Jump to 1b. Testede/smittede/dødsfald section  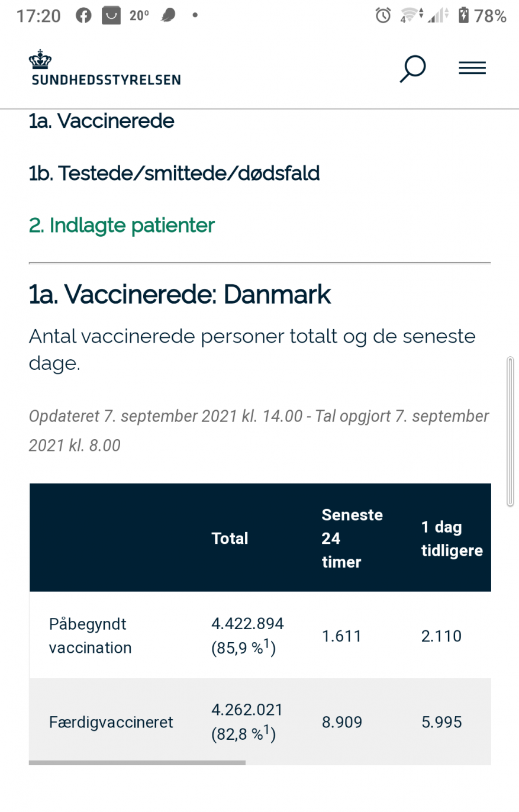coord(174,173)
